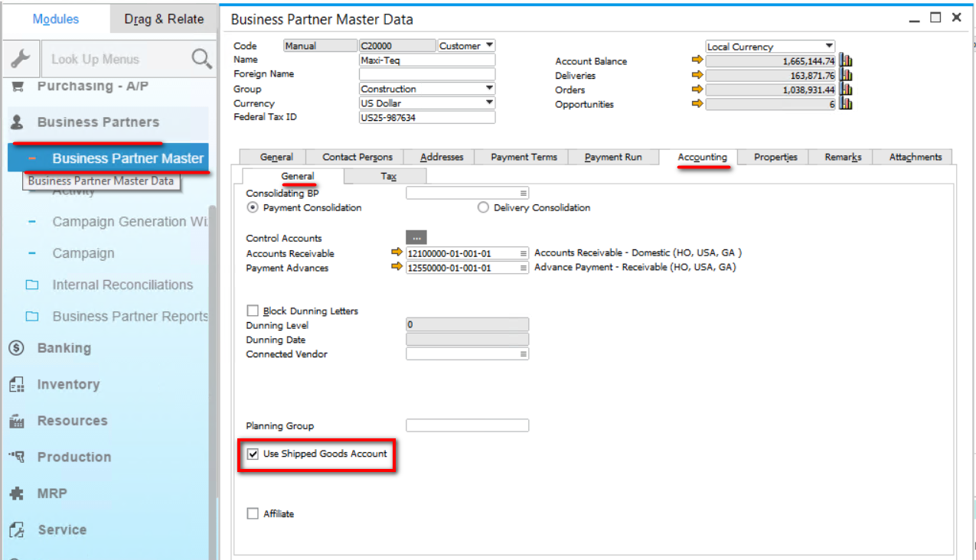The width and height of the screenshot is (976, 560).
Task: Click the Federal Tax ID field
Action: tap(427, 118)
